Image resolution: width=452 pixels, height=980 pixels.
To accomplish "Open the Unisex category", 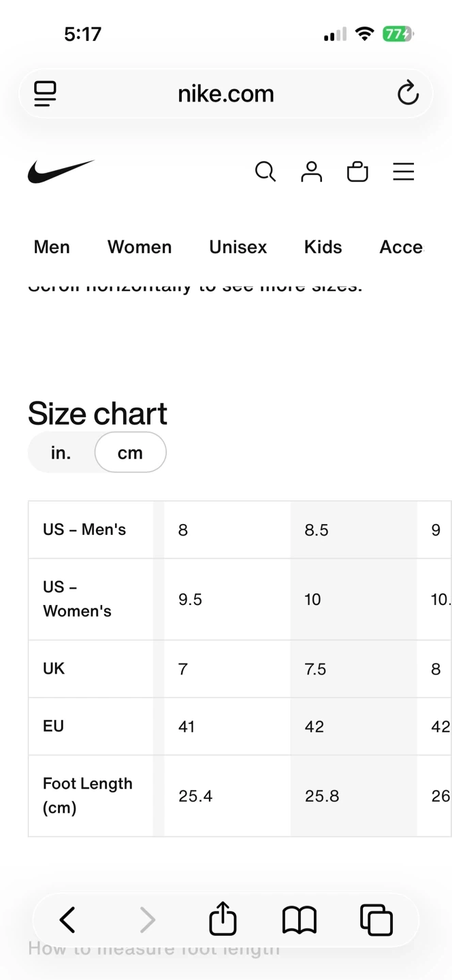I will click(x=238, y=247).
